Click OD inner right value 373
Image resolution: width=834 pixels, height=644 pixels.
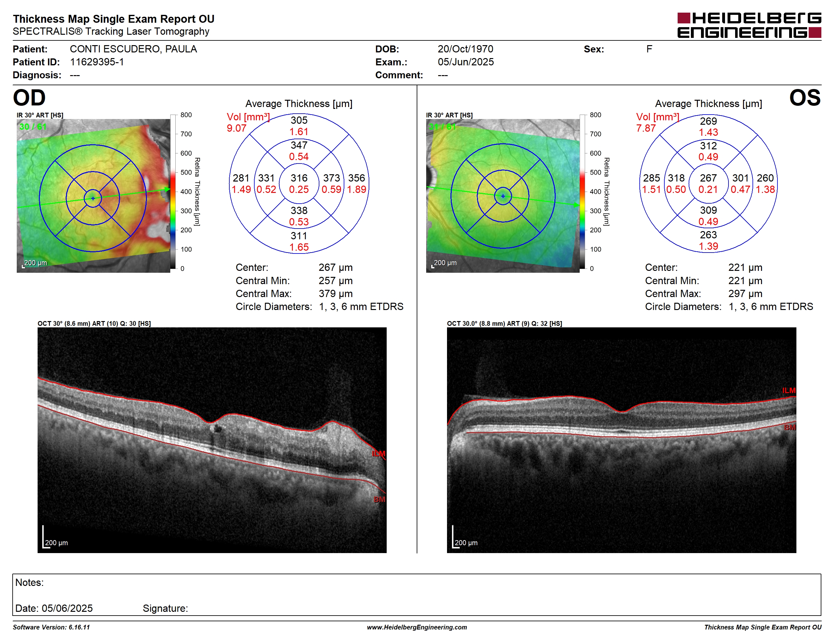[x=331, y=178]
